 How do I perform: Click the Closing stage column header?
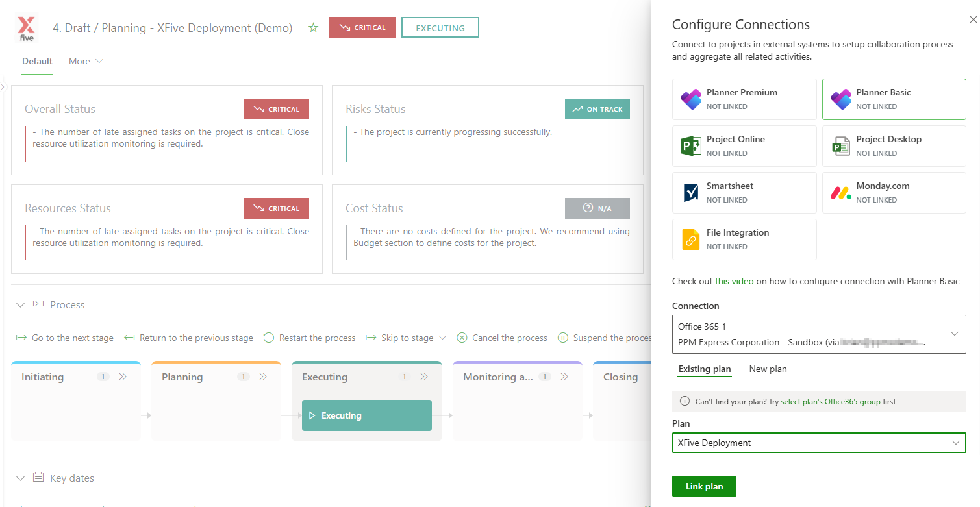coord(620,377)
